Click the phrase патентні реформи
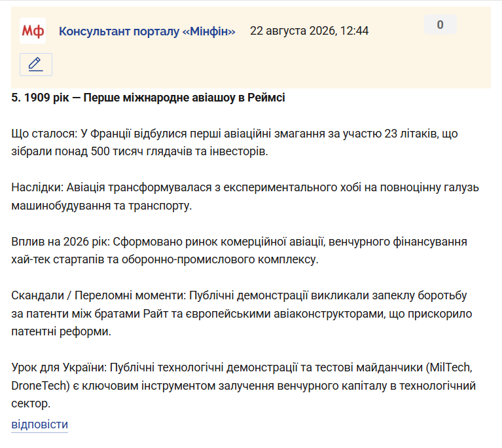The width and height of the screenshot is (502, 448). click(x=60, y=331)
